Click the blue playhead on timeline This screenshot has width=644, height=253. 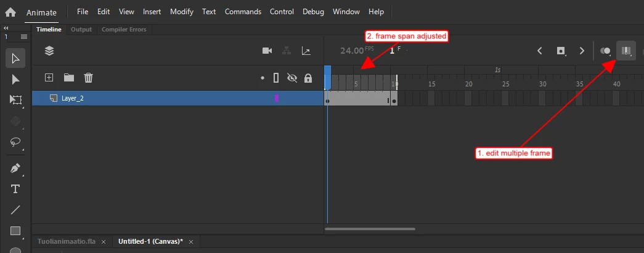point(327,77)
